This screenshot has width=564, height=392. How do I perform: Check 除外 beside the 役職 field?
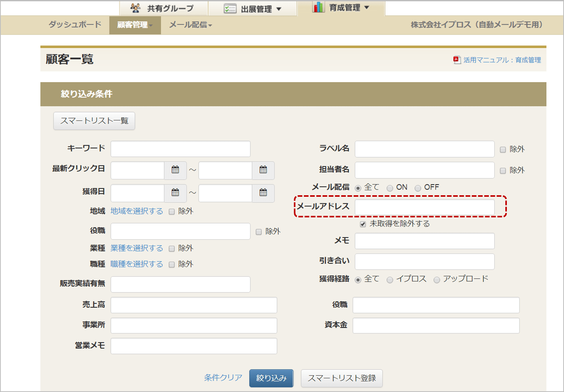259,231
